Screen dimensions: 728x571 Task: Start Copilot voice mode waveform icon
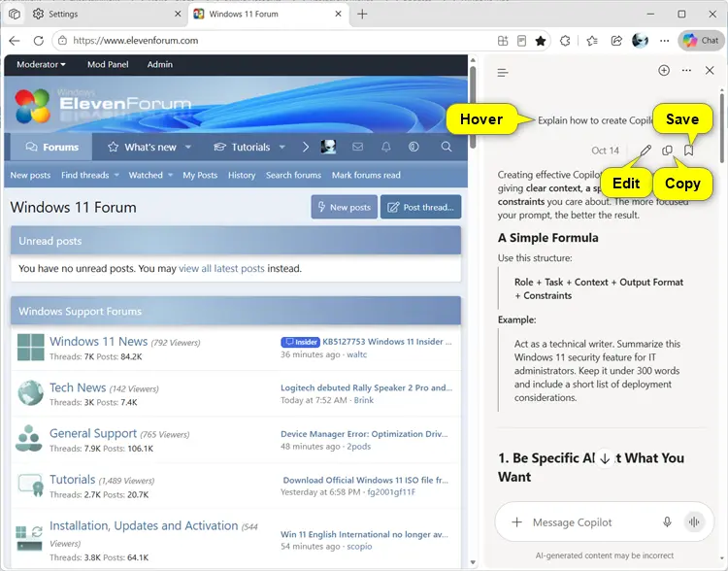pyautogui.click(x=694, y=522)
